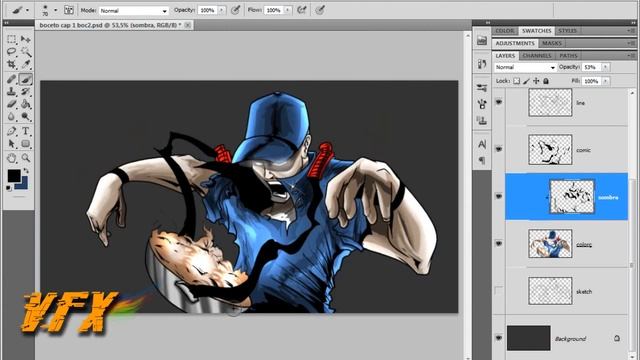Enable the airbrush option beside Flow

pos(302,10)
